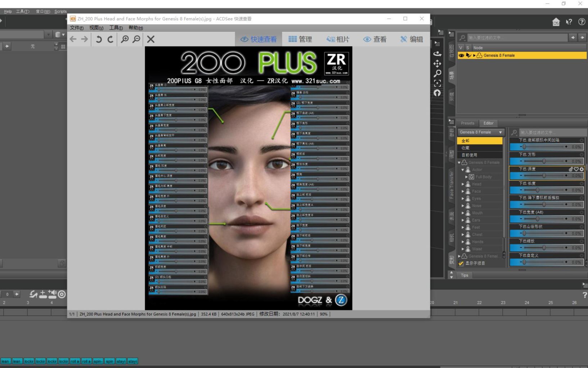Click the frame selection tool in viewport
The image size is (588, 368).
click(x=437, y=83)
